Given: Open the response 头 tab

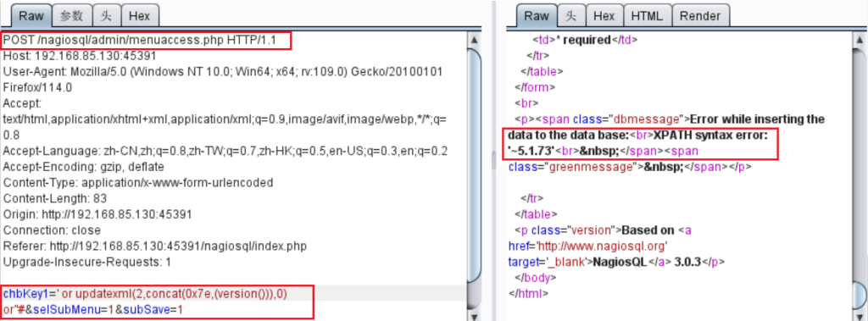Looking at the screenshot, I should pos(571,15).
